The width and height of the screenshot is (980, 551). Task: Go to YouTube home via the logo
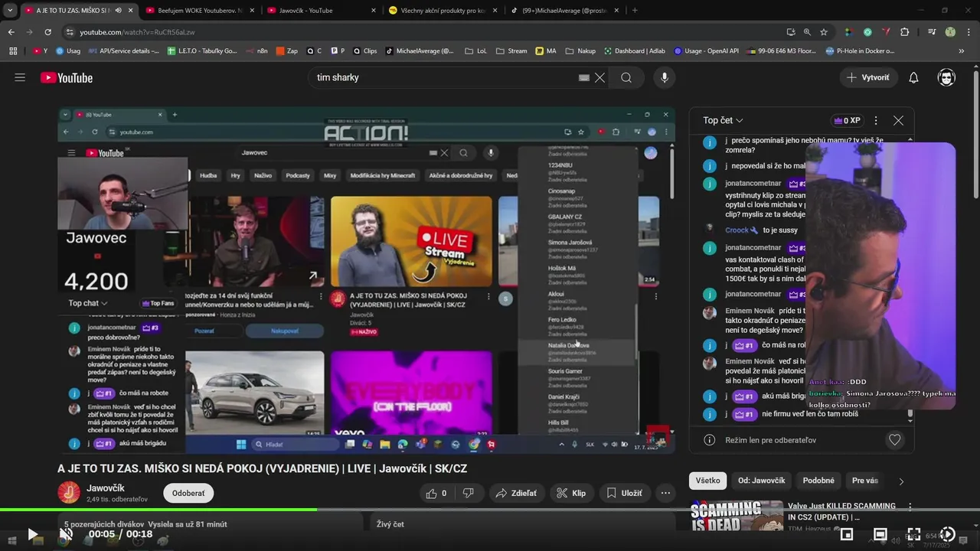(x=67, y=77)
